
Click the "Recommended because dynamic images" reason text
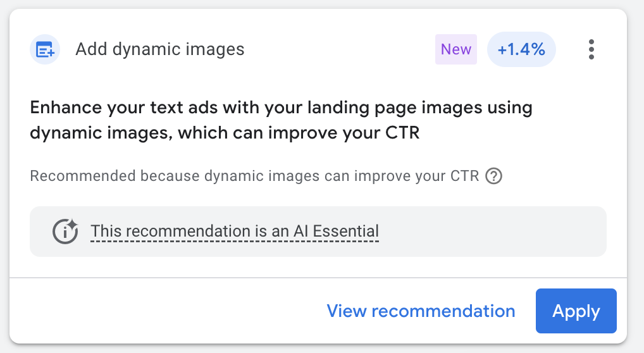pyautogui.click(x=254, y=176)
